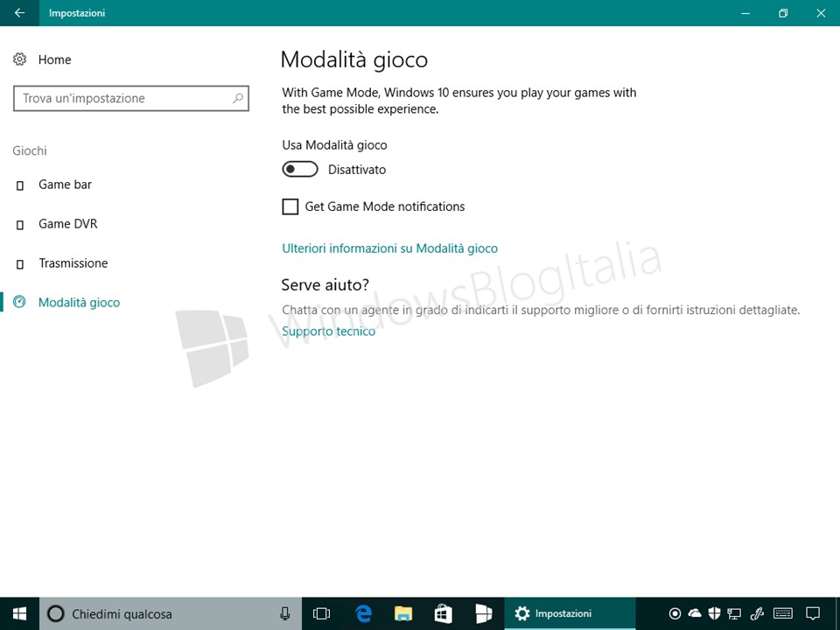Click the search magnifier icon
This screenshot has width=840, height=630.
click(x=238, y=98)
